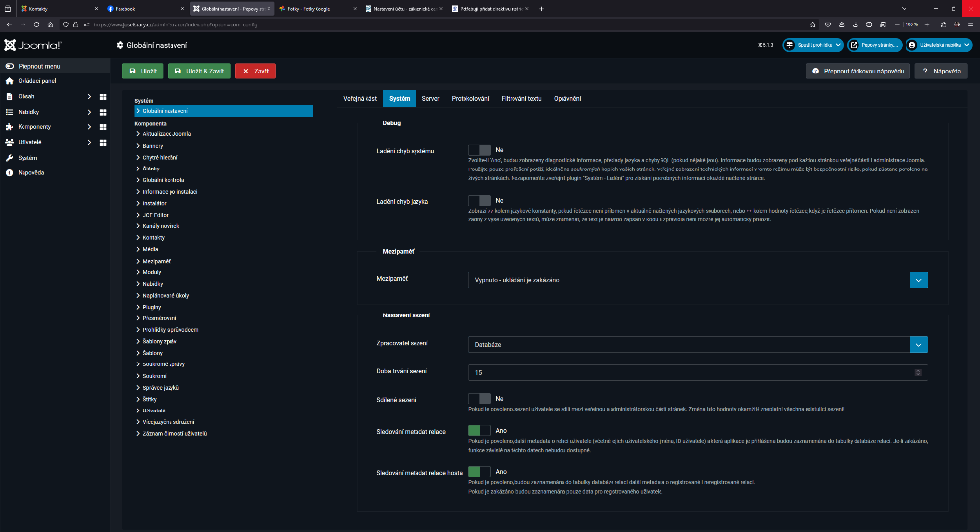This screenshot has height=532, width=980.
Task: Open System wrench item in sidebar
Action: point(27,157)
